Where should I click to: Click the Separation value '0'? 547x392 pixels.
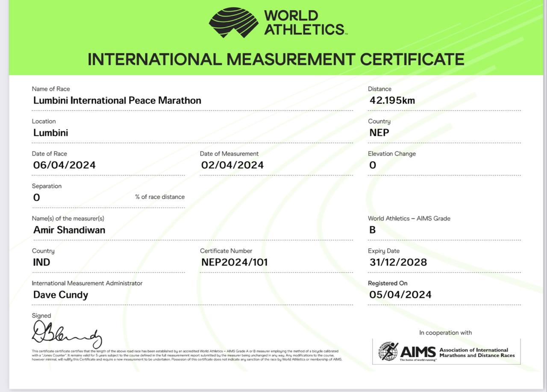click(x=36, y=197)
